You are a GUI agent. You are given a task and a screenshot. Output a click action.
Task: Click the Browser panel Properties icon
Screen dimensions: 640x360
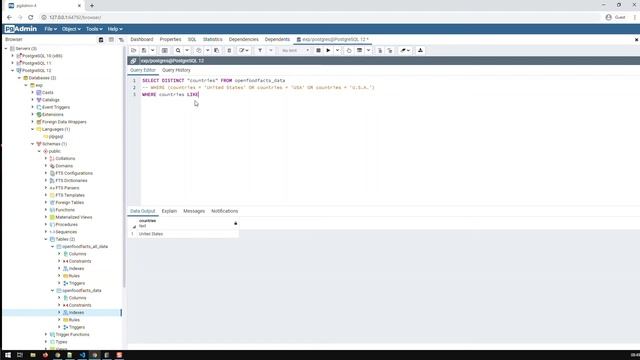coord(101,40)
